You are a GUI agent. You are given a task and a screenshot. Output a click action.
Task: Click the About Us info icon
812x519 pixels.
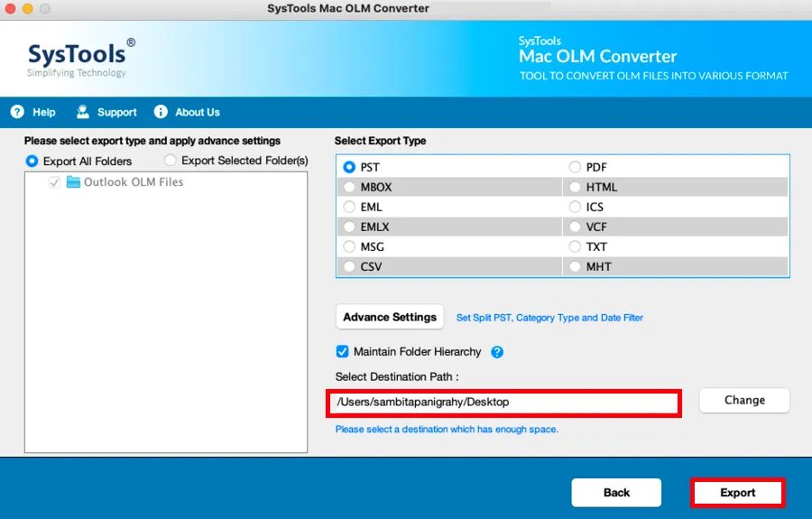coord(161,112)
